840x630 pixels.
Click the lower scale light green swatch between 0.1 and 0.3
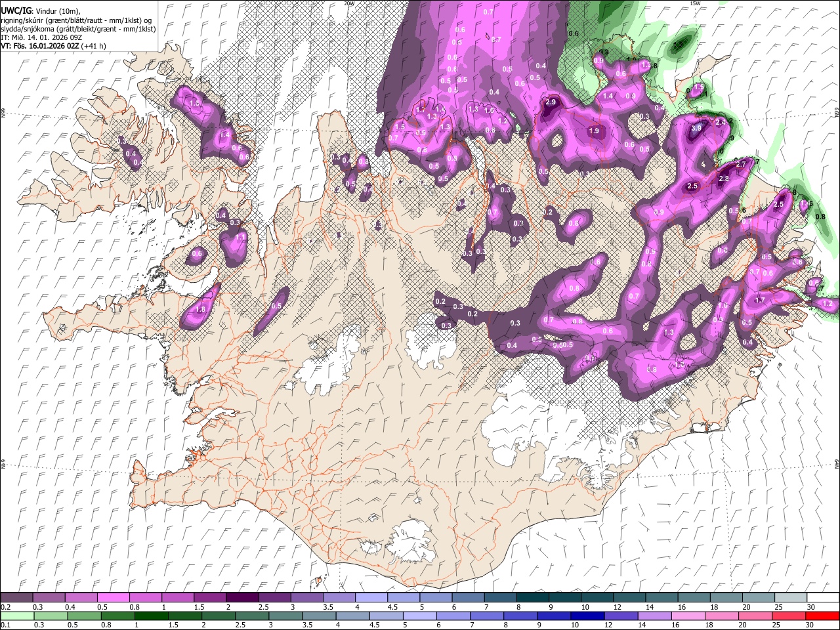[x=17, y=616]
